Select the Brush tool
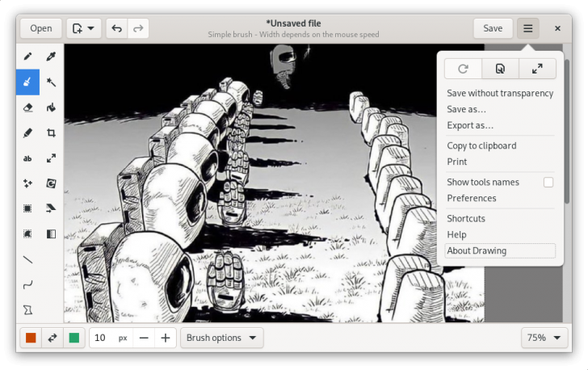Viewport: 588px width, 370px height. pyautogui.click(x=27, y=82)
